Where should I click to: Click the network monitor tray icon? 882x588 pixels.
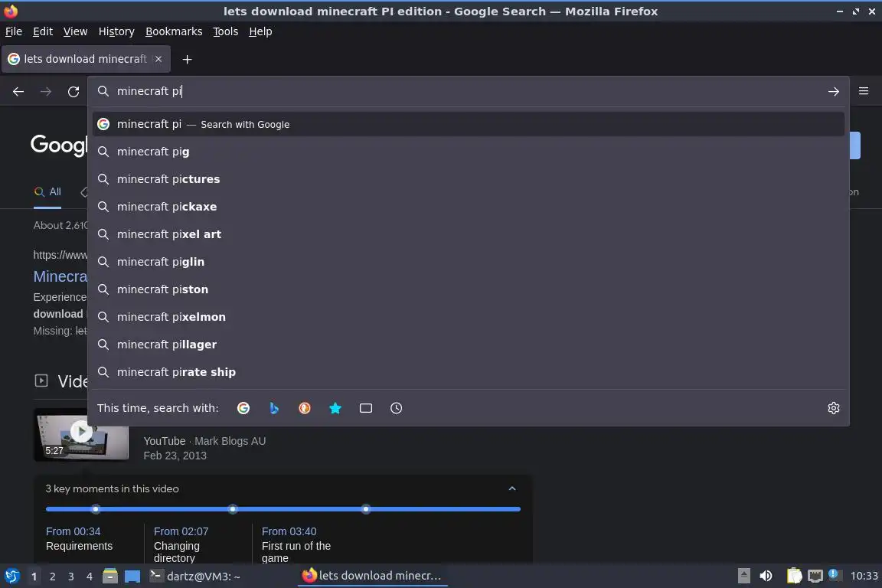click(x=815, y=577)
